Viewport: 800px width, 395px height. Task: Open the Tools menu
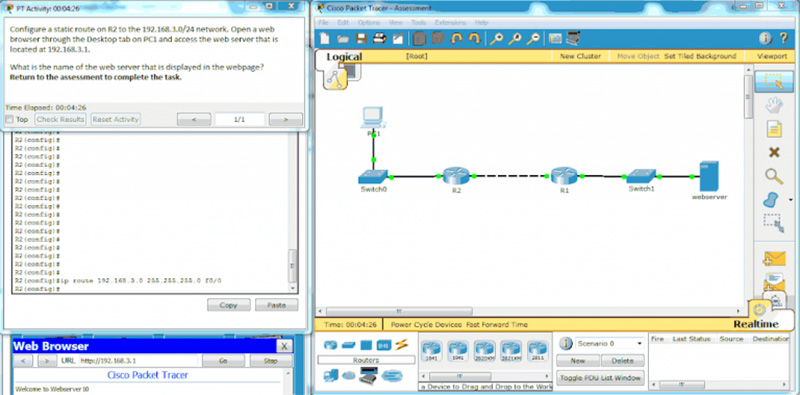(x=418, y=23)
